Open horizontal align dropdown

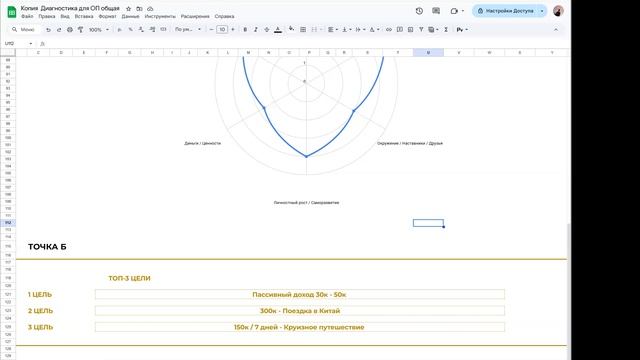(333, 29)
